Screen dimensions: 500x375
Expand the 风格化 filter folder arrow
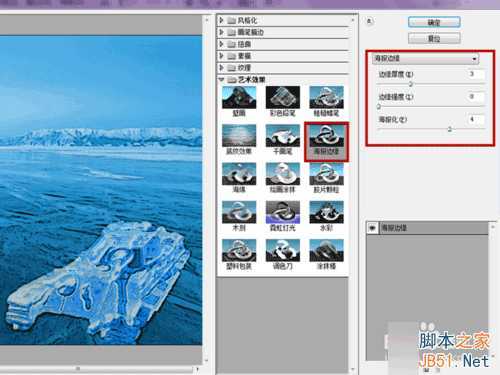pos(221,20)
